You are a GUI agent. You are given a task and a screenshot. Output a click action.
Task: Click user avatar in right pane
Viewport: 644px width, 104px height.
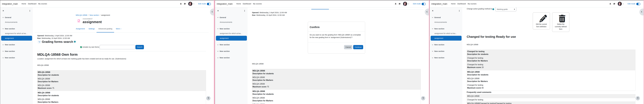click(620, 4)
